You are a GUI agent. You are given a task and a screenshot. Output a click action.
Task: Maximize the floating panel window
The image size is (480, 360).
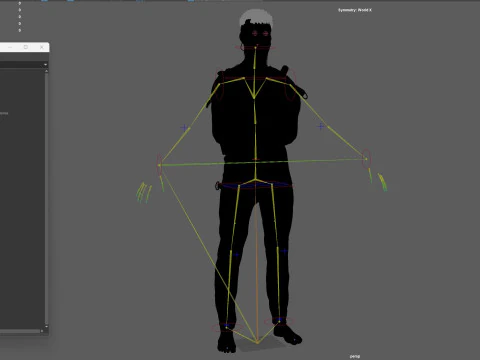(26, 47)
